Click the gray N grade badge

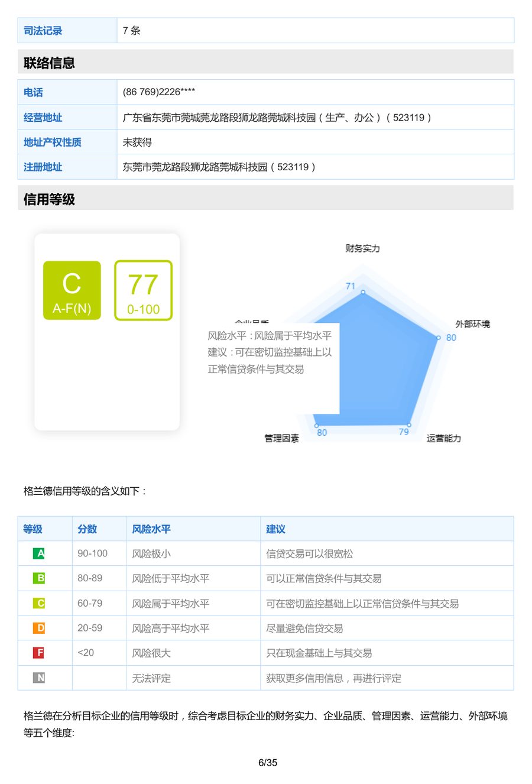click(39, 678)
